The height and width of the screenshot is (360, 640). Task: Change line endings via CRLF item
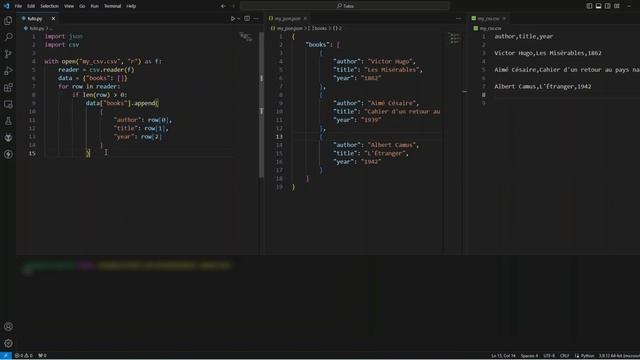click(564, 356)
